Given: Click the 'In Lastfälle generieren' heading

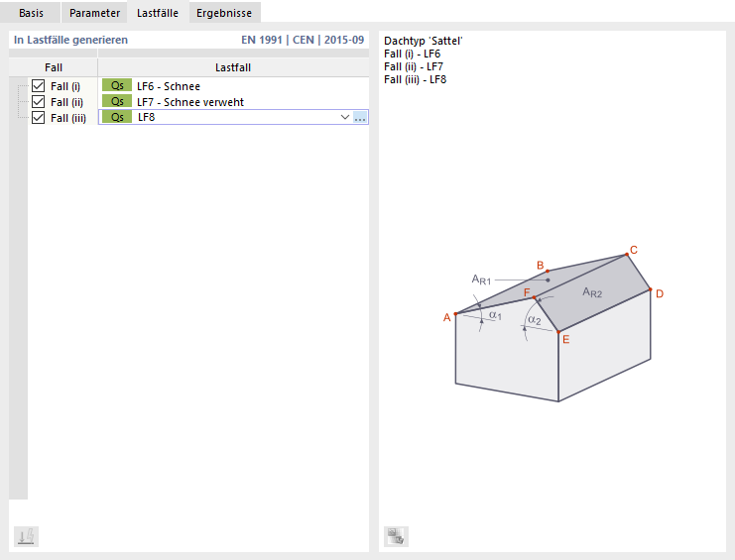Looking at the screenshot, I should pos(70,40).
